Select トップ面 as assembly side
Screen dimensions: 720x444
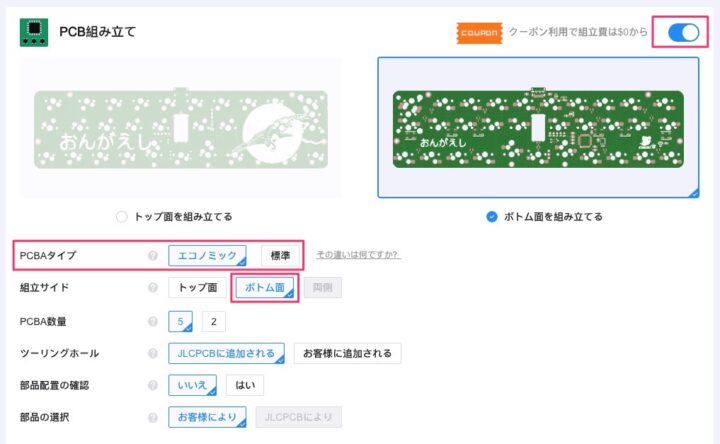pos(198,288)
